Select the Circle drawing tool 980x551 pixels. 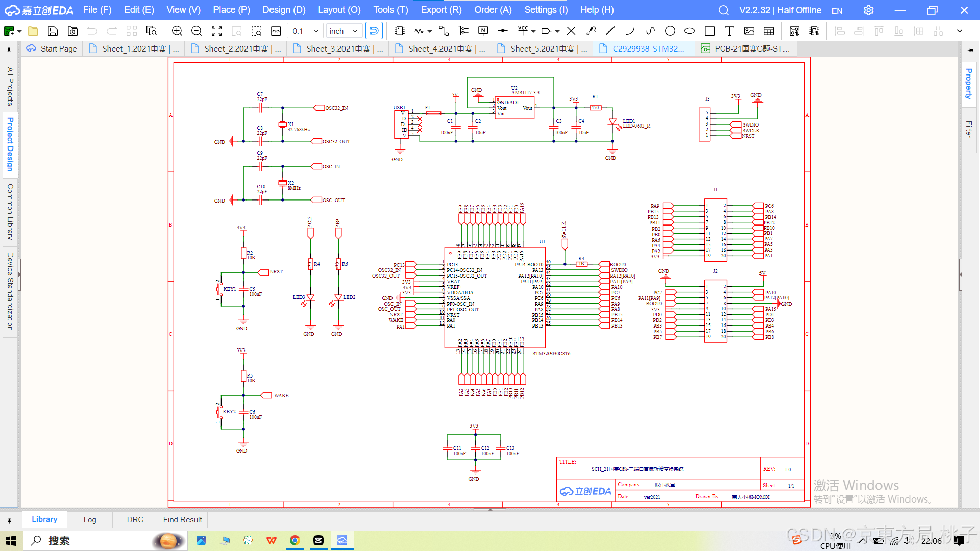670,31
